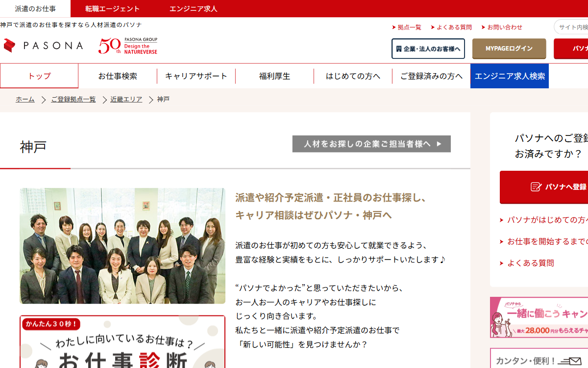Open the 拠点一覧 link
588x368 pixels.
[407, 27]
